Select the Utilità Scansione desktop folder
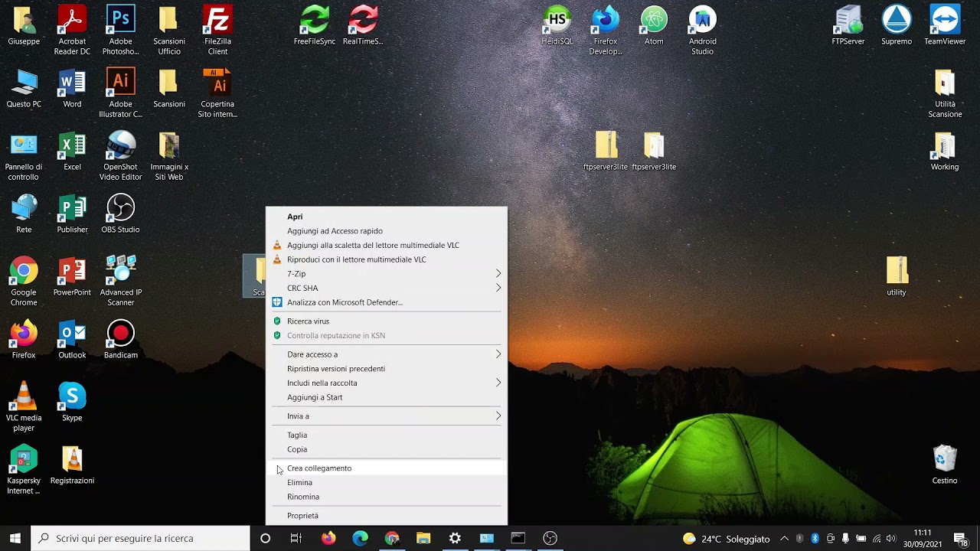The height and width of the screenshot is (551, 980). pyautogui.click(x=945, y=93)
